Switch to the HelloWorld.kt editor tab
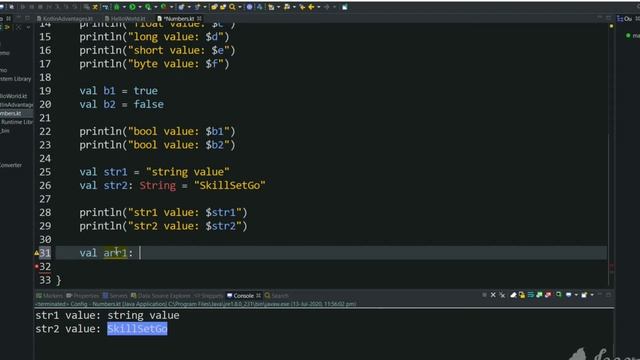The height and width of the screenshot is (360, 640). pyautogui.click(x=125, y=19)
